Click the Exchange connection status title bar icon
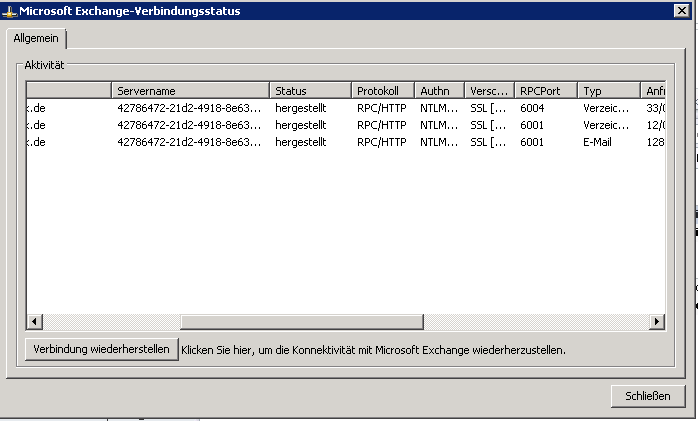698x421 pixels. tap(9, 12)
